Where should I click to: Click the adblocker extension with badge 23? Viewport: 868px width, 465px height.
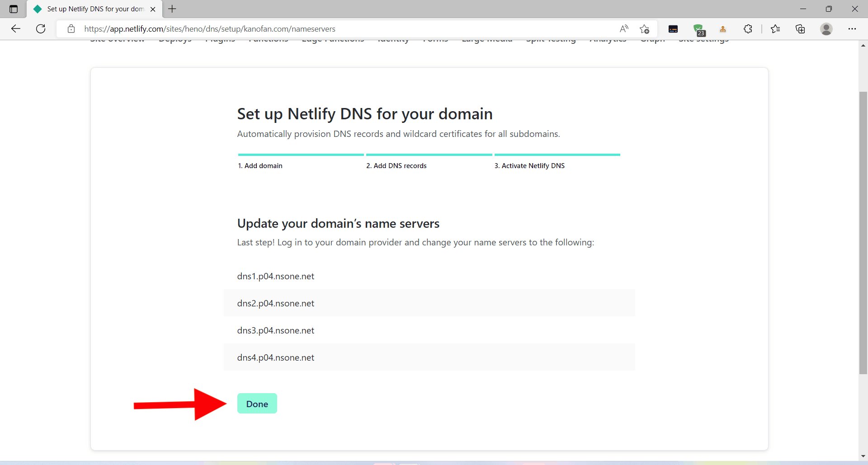coord(700,28)
